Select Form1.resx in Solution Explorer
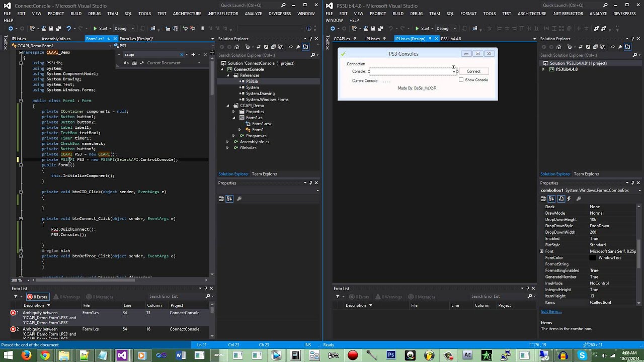This screenshot has height=362, width=644. point(262,124)
